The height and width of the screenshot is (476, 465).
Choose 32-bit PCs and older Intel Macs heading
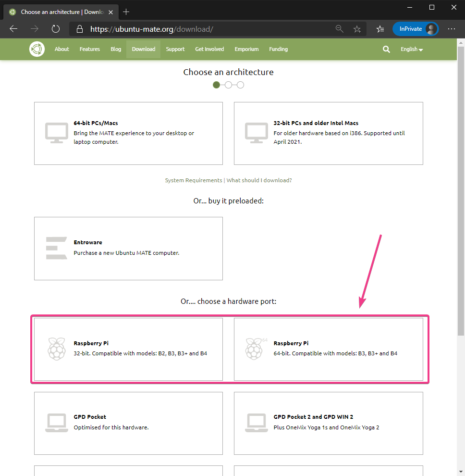pyautogui.click(x=316, y=123)
